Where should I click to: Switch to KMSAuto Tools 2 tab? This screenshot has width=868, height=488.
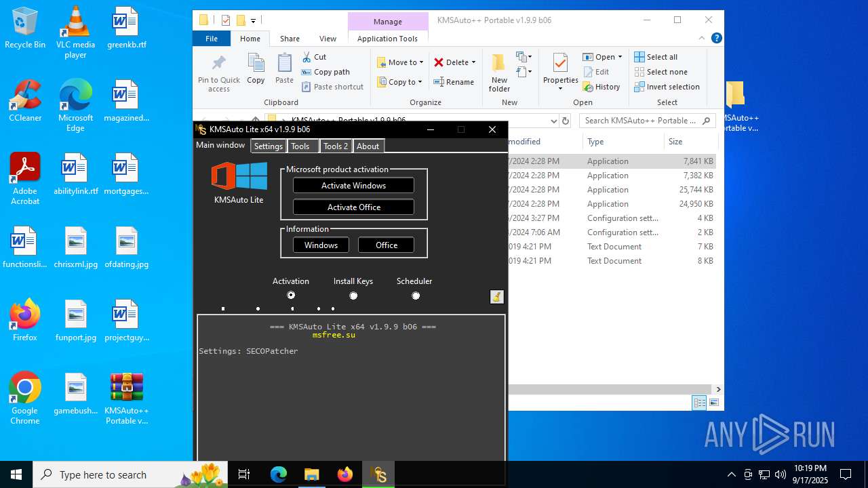(336, 146)
